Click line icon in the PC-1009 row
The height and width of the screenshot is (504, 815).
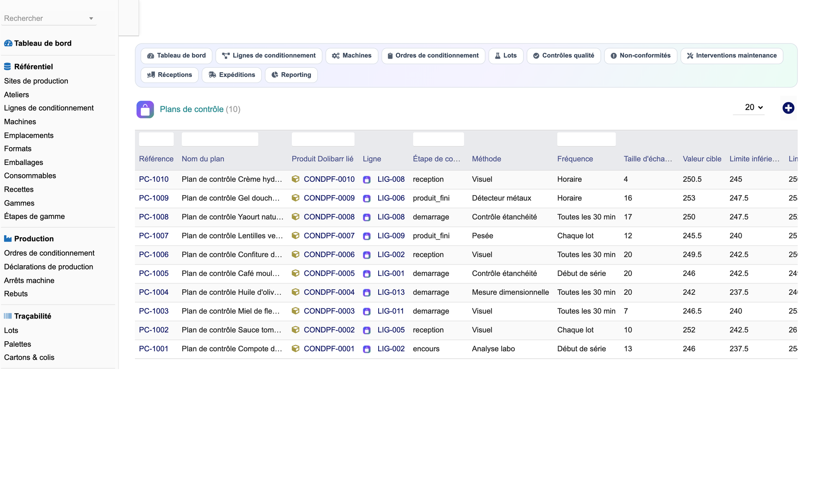(x=367, y=198)
